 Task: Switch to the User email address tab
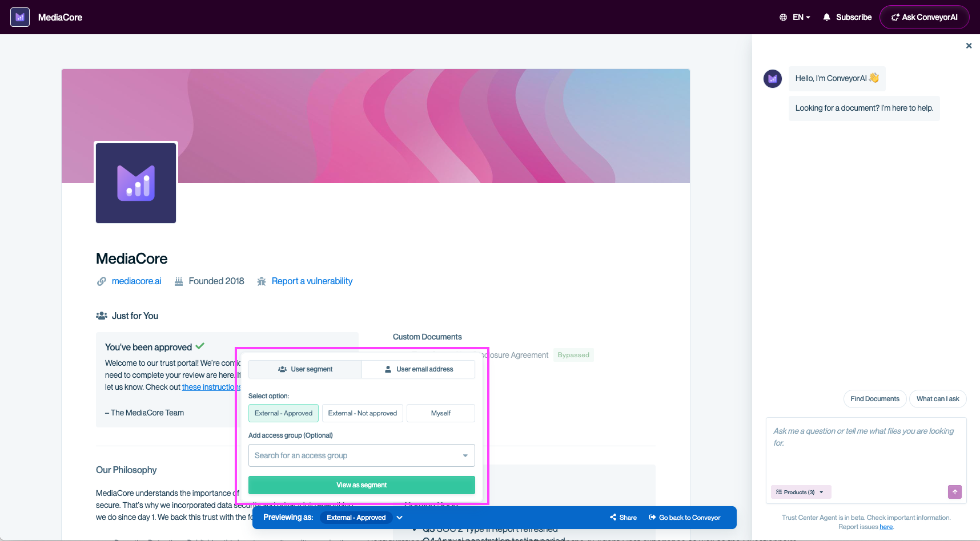(418, 369)
